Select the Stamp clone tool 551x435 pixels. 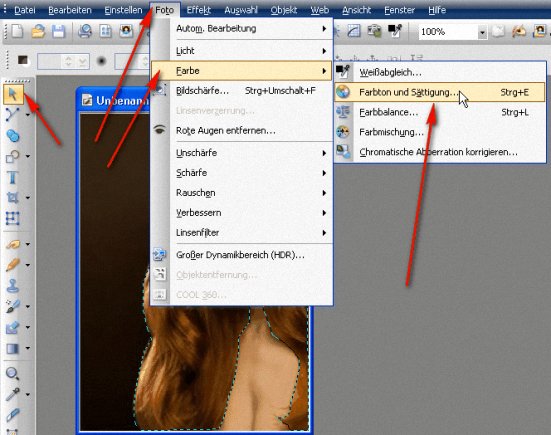[13, 285]
